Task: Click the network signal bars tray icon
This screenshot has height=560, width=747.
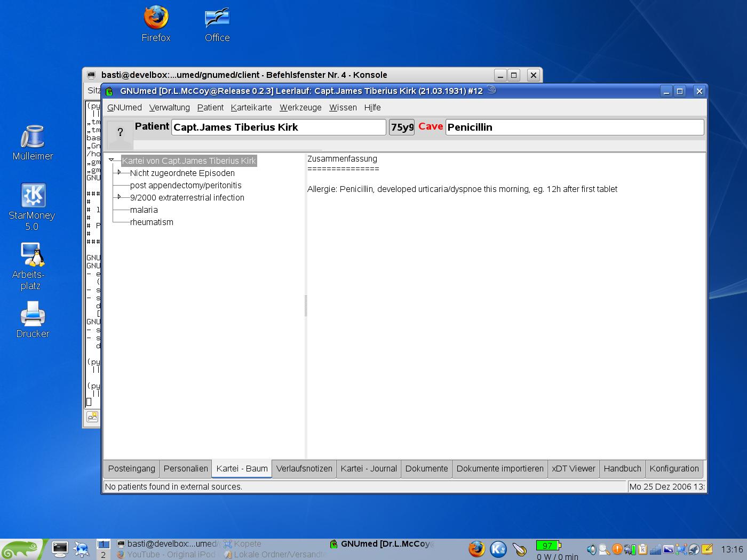Action: 656,549
